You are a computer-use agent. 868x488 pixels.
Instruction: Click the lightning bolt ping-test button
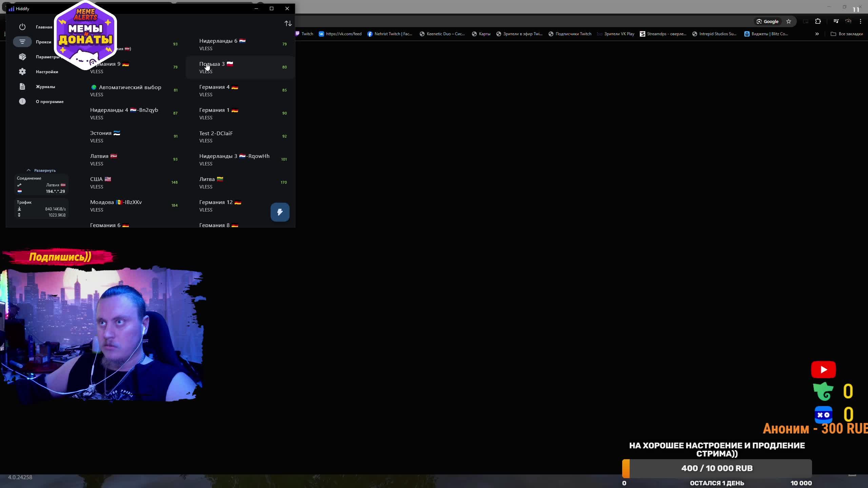[x=280, y=212]
